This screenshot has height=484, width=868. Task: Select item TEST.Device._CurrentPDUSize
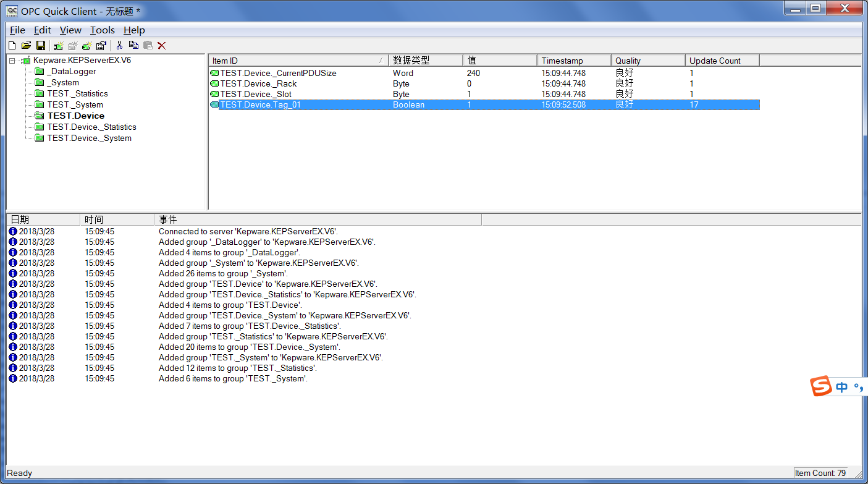(278, 73)
